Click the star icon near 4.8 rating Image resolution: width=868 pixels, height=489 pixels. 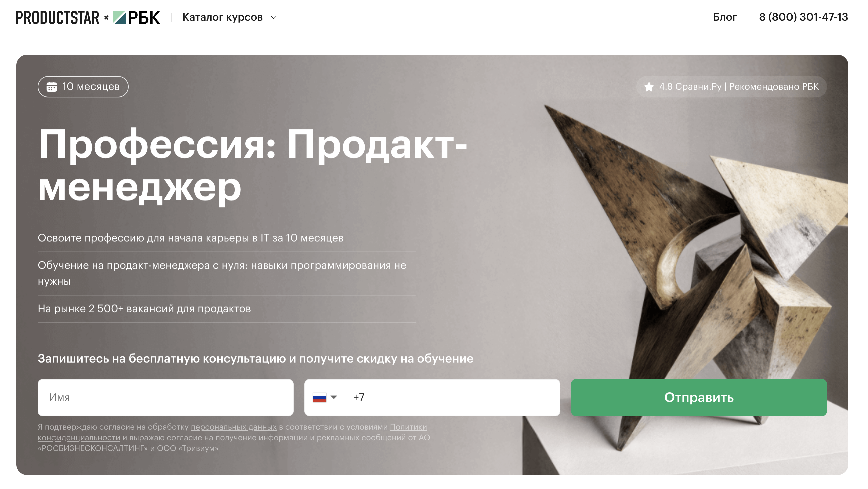coord(649,87)
